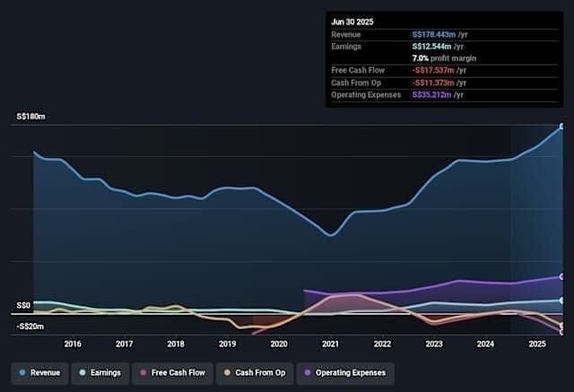Click the S$180m y-axis label
Screen dimensions: 574x392
(x=30, y=117)
